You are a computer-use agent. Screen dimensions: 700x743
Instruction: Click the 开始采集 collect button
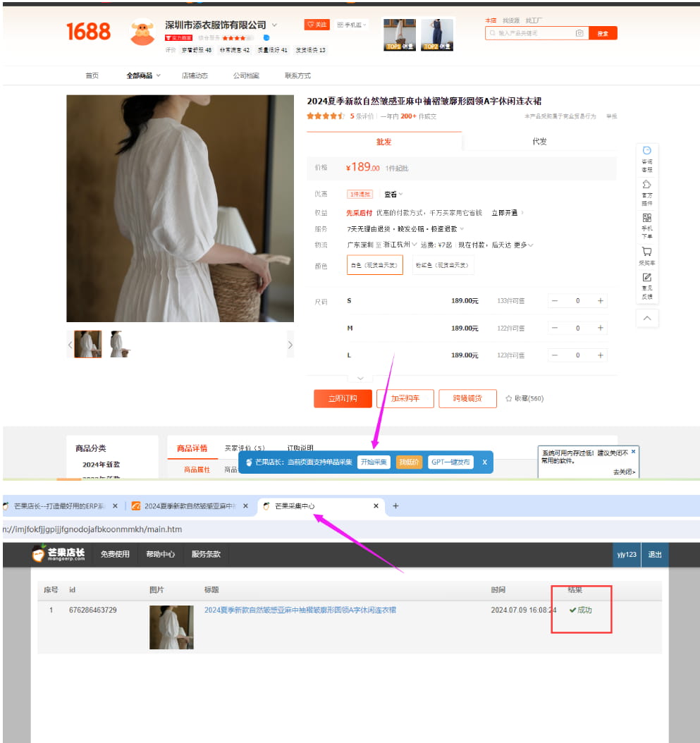(x=374, y=462)
